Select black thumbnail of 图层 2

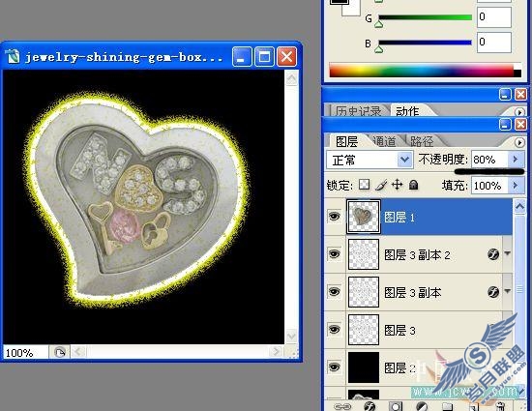(364, 367)
